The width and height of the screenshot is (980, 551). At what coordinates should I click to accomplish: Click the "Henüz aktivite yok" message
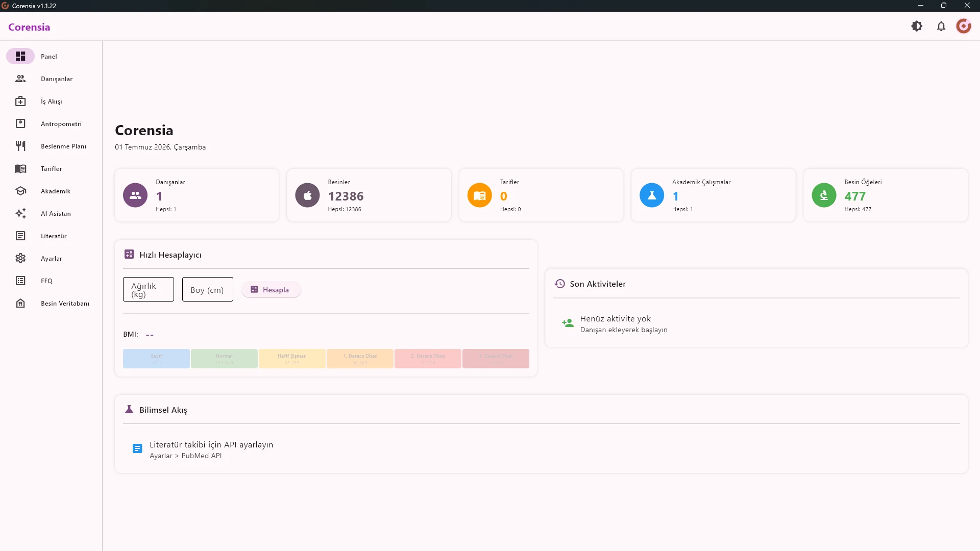click(616, 318)
